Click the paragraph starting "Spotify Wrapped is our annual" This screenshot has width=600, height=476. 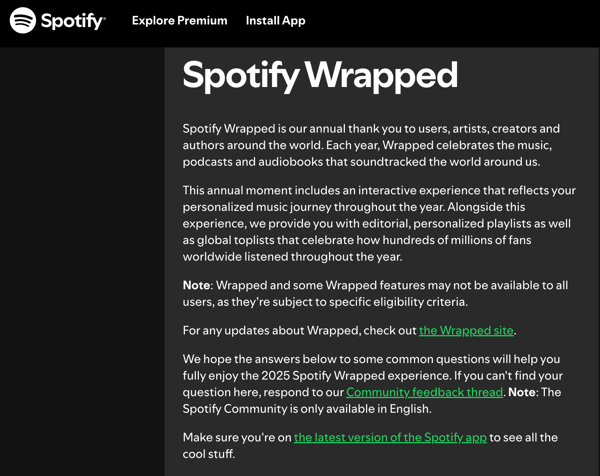(371, 145)
